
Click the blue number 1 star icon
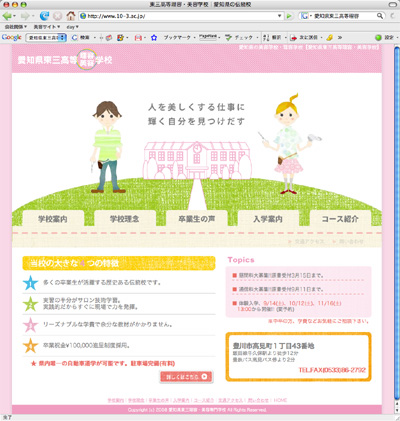tap(30, 283)
